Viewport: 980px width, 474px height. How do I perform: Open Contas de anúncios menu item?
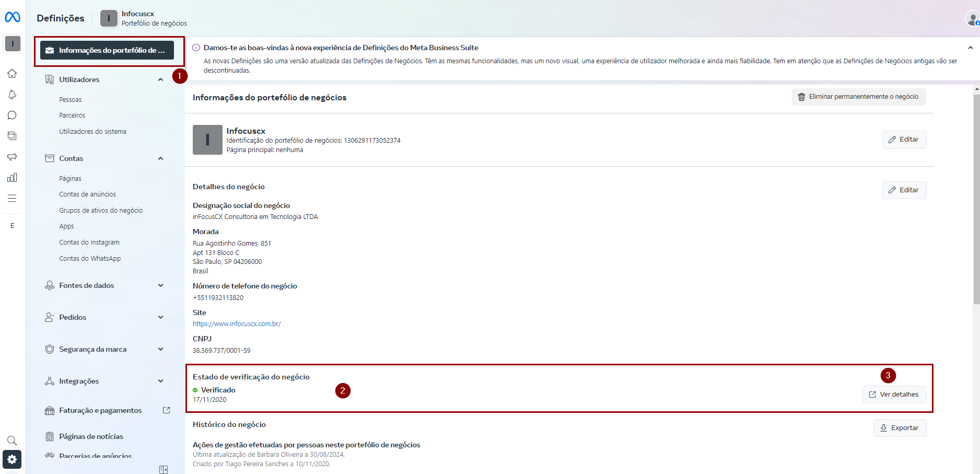[x=87, y=194]
